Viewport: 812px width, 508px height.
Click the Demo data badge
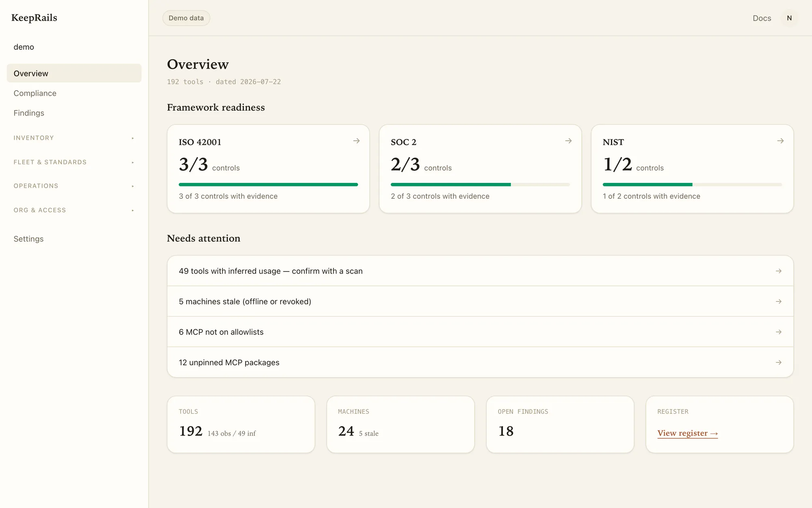point(186,18)
